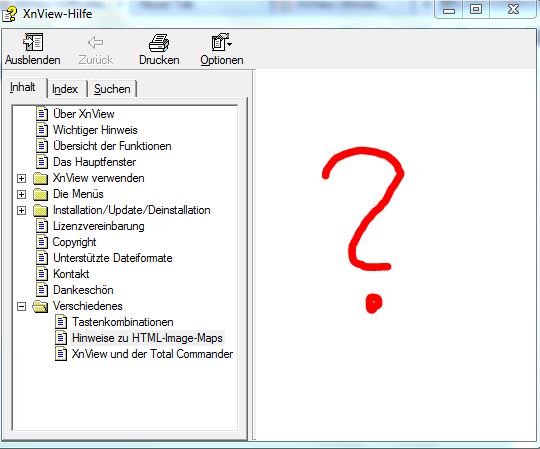Maximize the XnView-Hilfe window
The height and width of the screenshot is (449, 540).
click(x=476, y=9)
